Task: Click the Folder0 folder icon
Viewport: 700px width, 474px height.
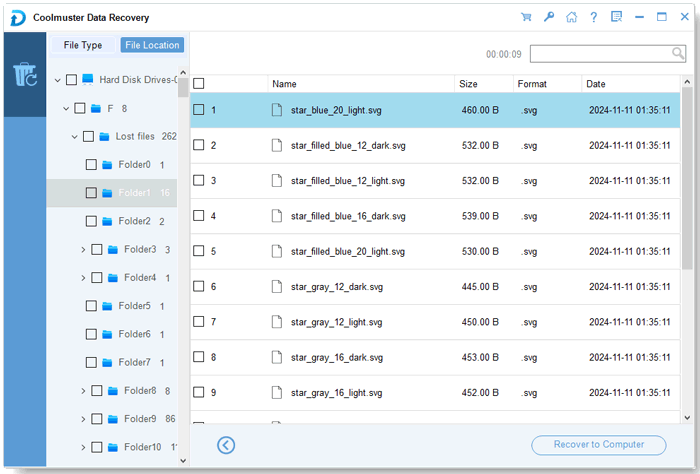Action: [x=107, y=165]
